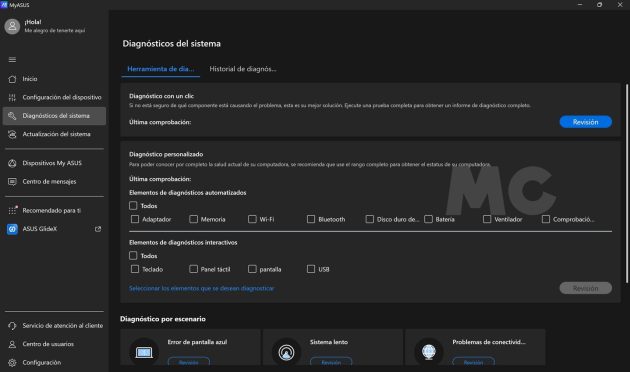Click Configuración del dispositivo sliders icon
Screen dimensions: 630x372
pyautogui.click(x=12, y=98)
